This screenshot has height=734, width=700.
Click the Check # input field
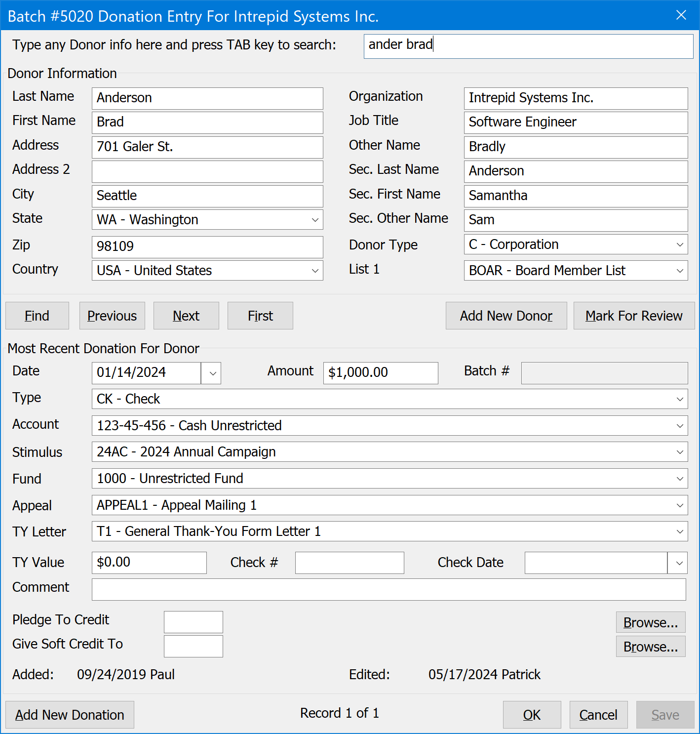(x=350, y=563)
